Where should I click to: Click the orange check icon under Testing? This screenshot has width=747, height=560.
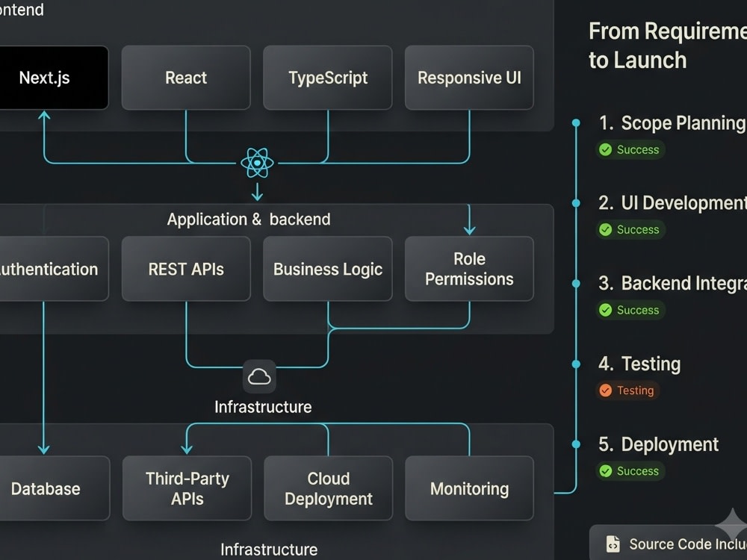606,391
